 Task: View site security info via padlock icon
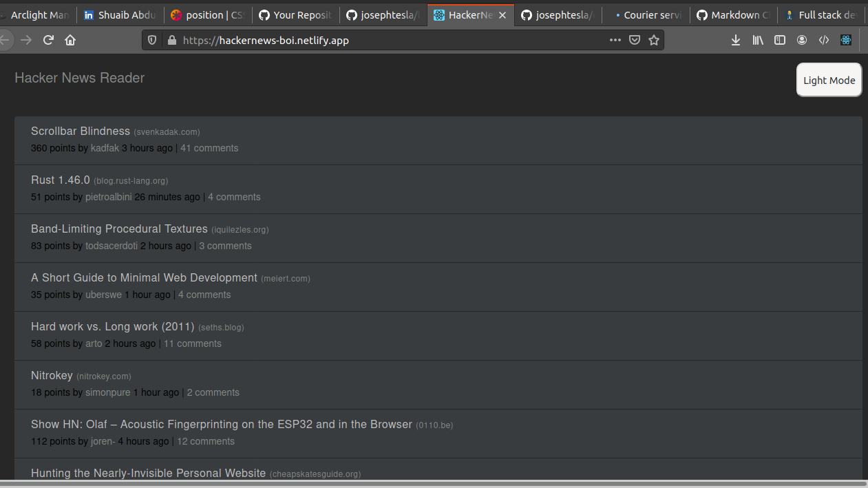coord(172,41)
